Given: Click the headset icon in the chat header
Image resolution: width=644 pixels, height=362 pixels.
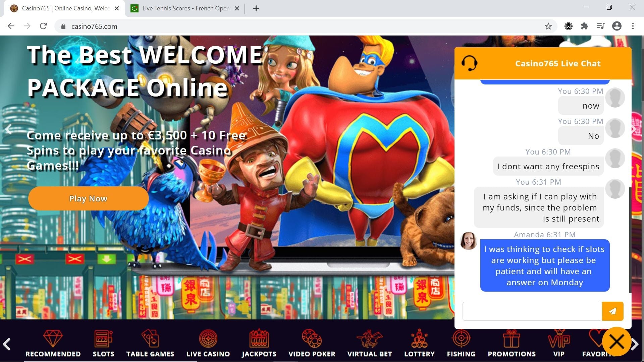Looking at the screenshot, I should click(x=469, y=63).
